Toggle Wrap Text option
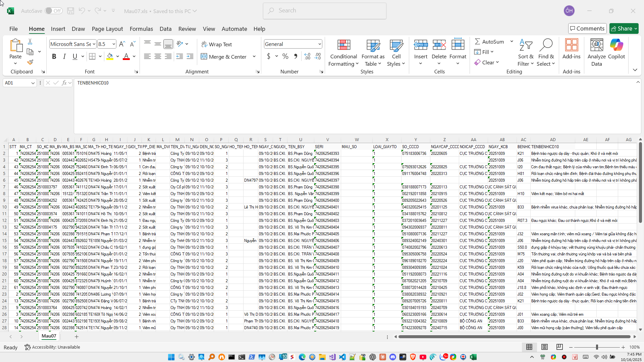The image size is (644, 362). pyautogui.click(x=217, y=44)
